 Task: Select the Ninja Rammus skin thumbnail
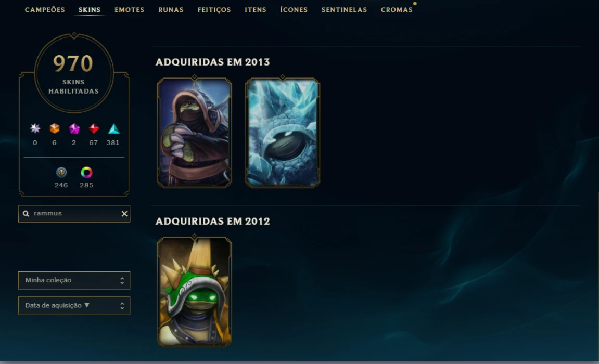point(195,133)
